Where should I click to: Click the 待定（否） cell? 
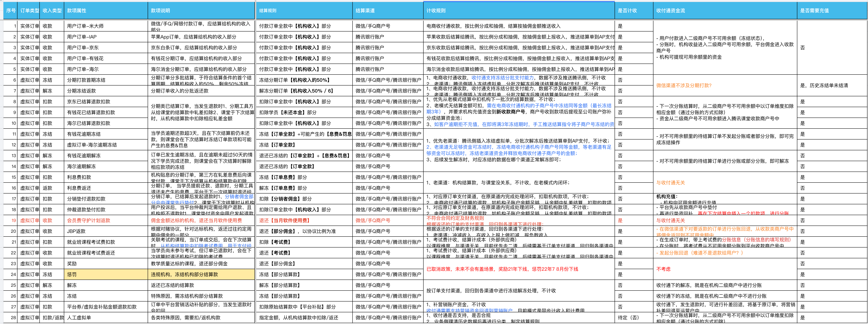pyautogui.click(x=634, y=317)
